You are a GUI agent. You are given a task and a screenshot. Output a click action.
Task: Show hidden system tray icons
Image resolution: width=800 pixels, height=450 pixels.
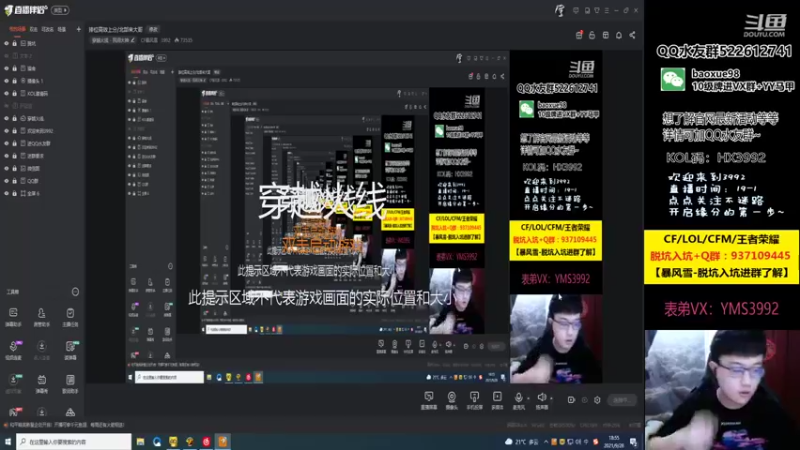[546, 442]
